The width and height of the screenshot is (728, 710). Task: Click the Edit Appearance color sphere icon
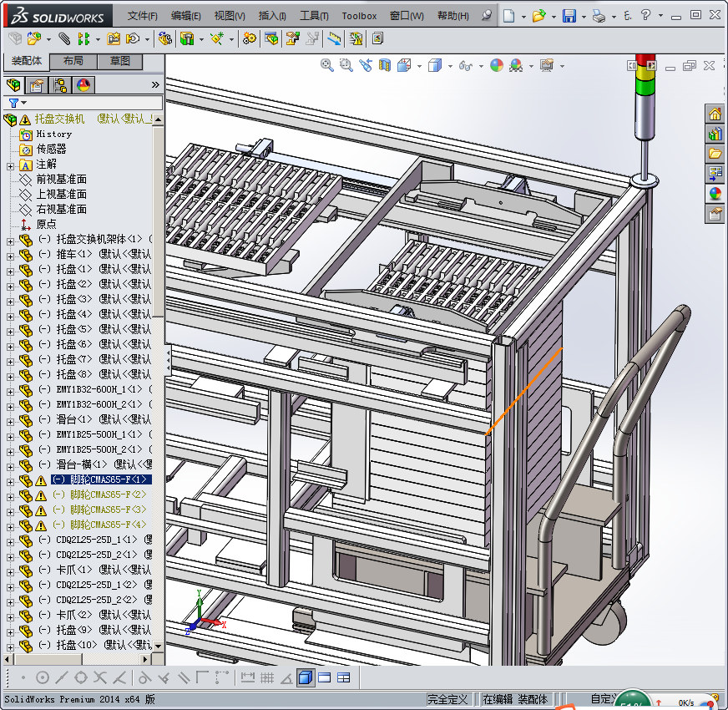497,65
